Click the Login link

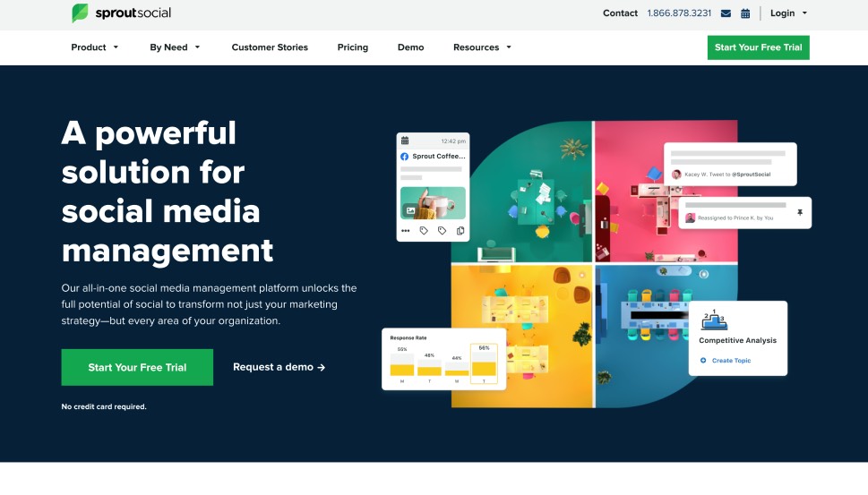click(x=783, y=13)
